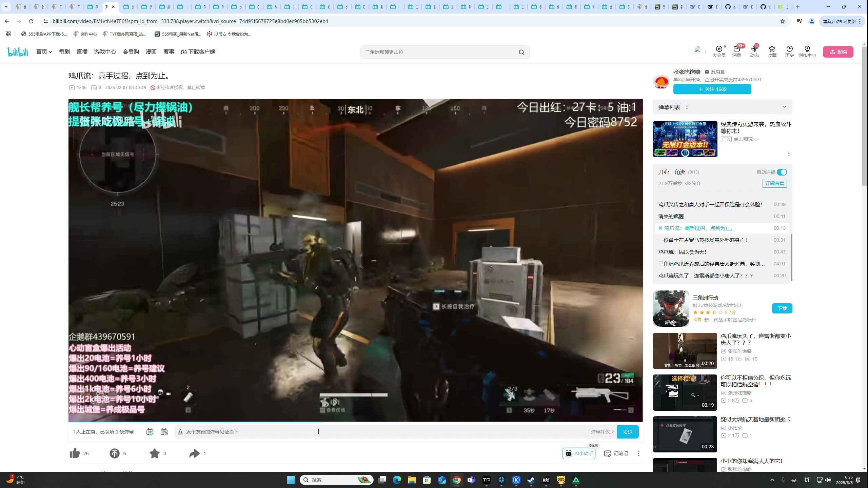868x488 pixels.
Task: Open 番剧 navigation item
Action: (64, 52)
